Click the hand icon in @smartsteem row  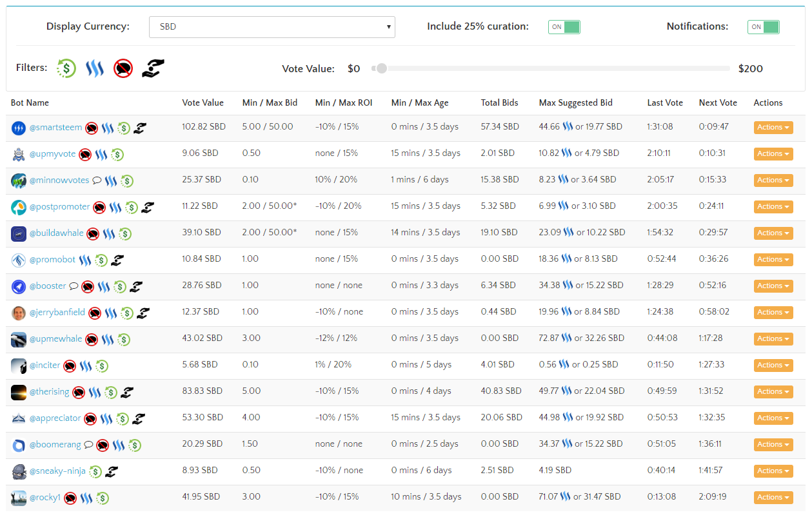point(140,128)
